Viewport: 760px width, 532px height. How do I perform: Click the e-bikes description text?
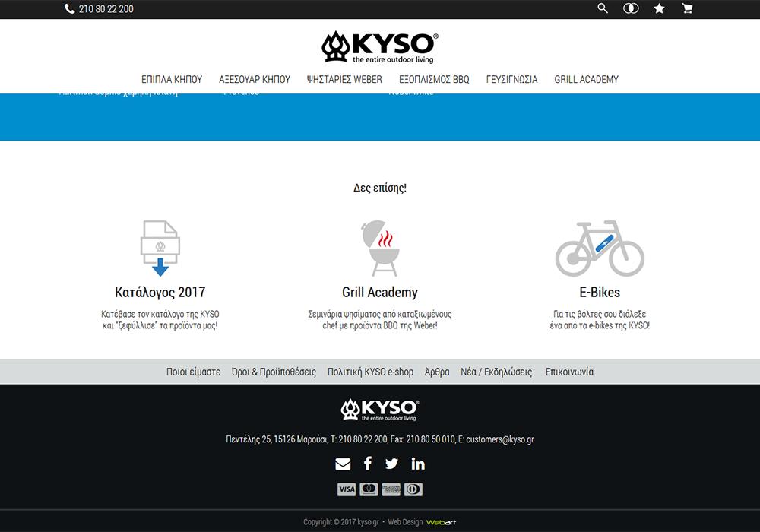click(x=600, y=320)
